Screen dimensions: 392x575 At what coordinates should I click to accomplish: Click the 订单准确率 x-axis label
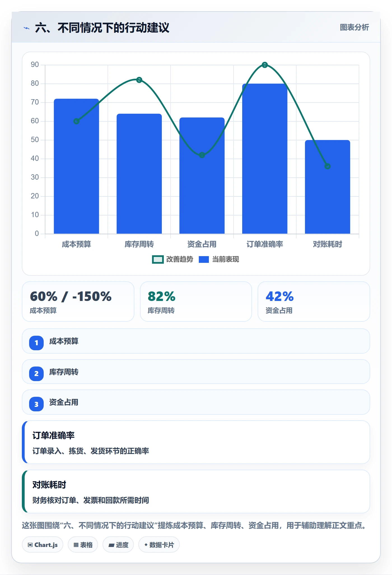tap(265, 244)
